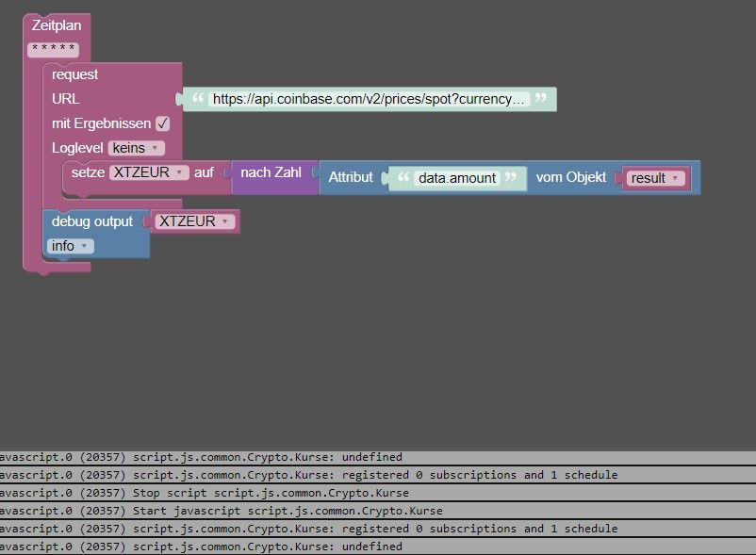Open the 'info' log level dropdown

(70, 246)
